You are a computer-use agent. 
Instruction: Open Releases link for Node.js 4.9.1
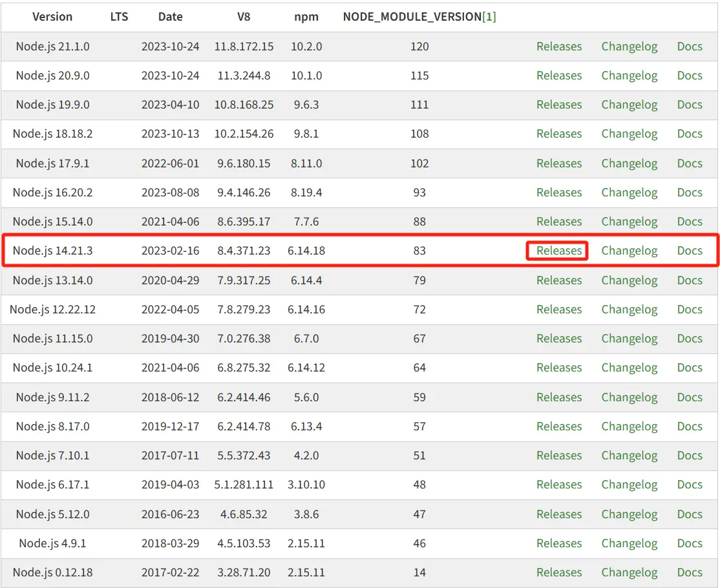(x=559, y=543)
